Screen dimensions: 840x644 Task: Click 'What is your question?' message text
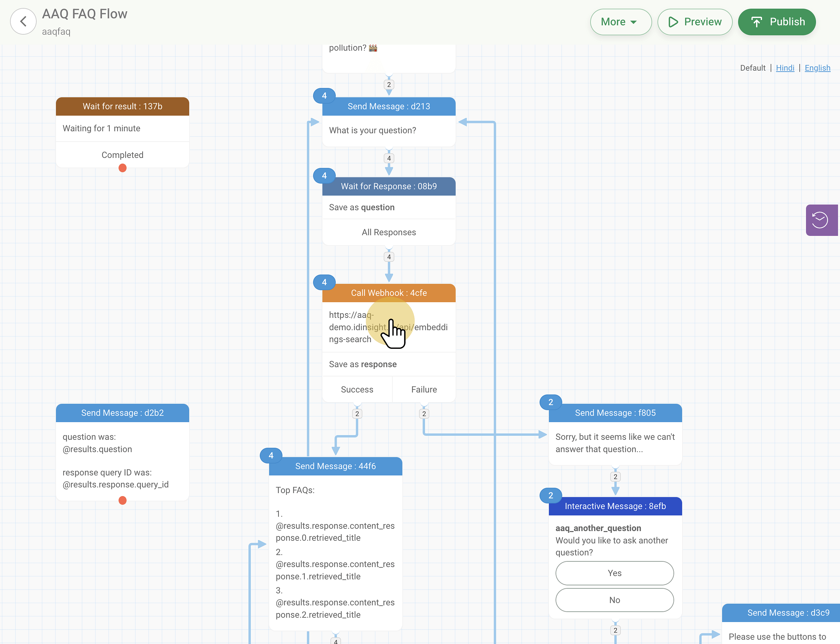(x=372, y=130)
